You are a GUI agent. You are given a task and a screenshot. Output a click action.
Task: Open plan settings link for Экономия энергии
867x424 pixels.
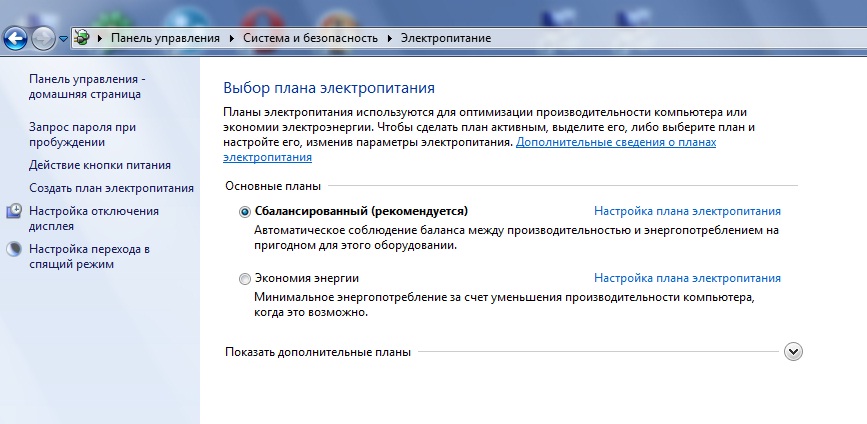[x=687, y=278]
